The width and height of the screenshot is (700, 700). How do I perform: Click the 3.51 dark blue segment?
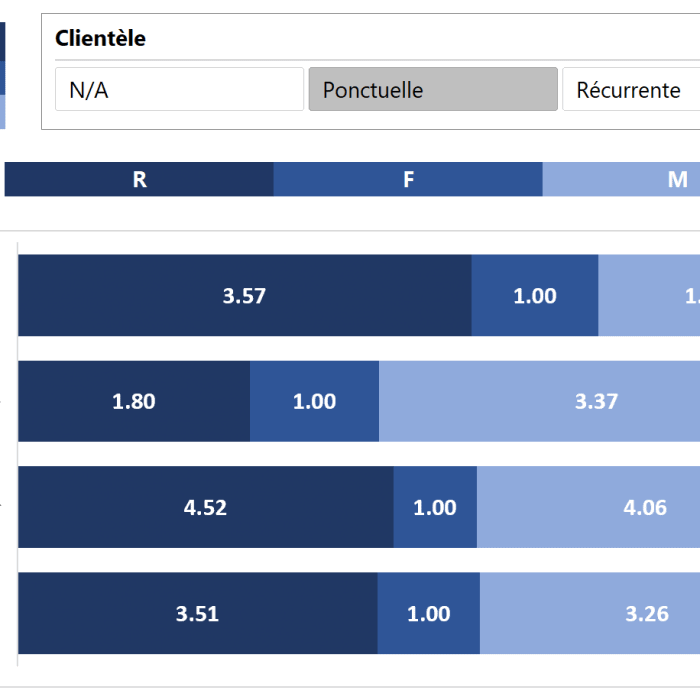click(x=197, y=613)
